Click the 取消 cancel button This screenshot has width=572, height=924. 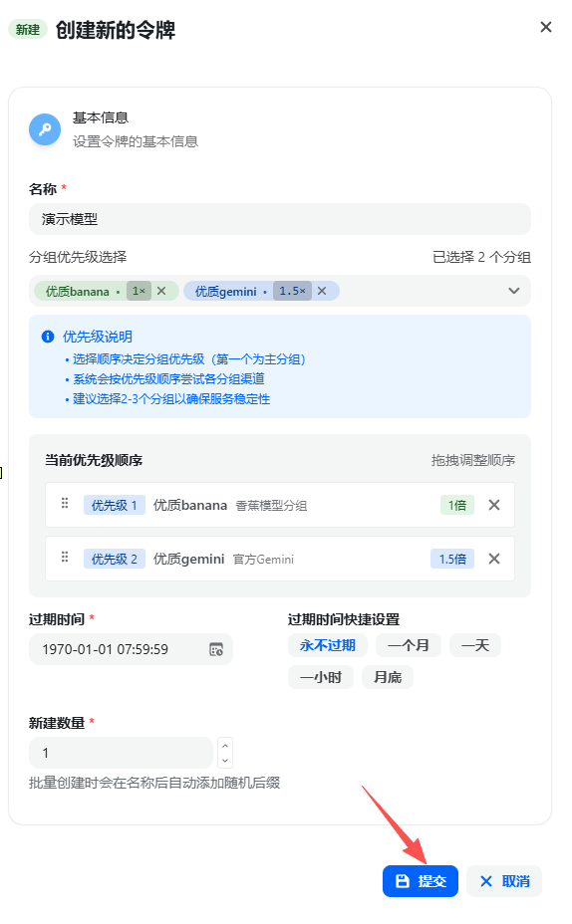pos(504,881)
